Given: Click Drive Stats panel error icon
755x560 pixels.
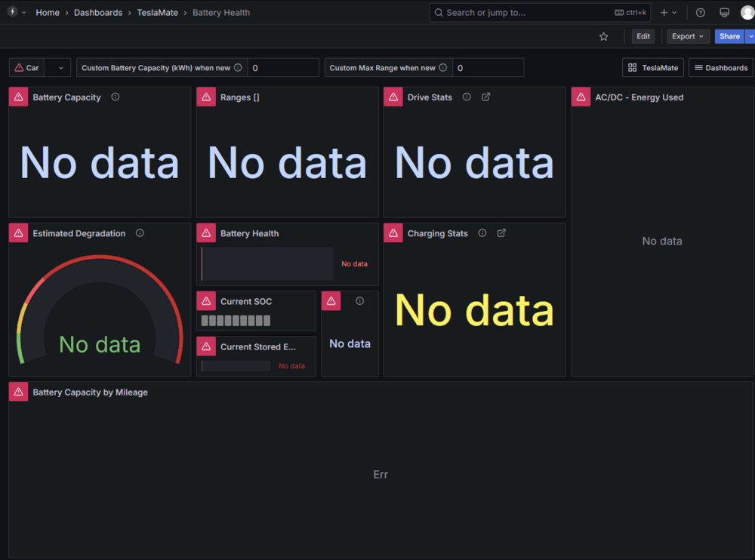Looking at the screenshot, I should pos(393,97).
